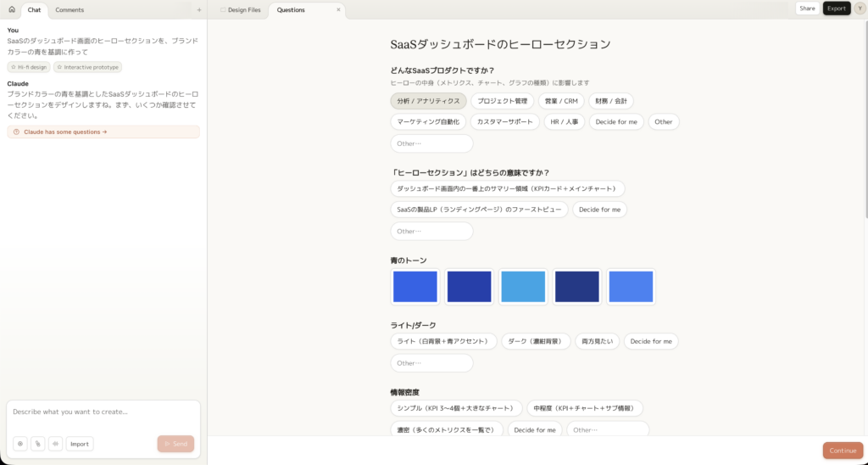Select the Questions tab
The image size is (868, 465).
tap(307, 10)
